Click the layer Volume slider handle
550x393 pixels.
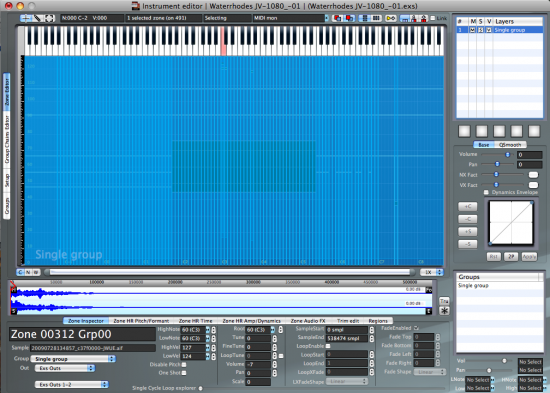(x=507, y=154)
